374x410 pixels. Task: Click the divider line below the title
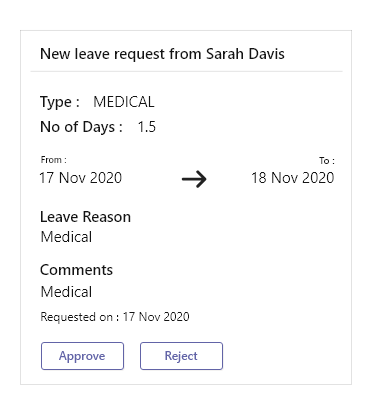coord(186,71)
